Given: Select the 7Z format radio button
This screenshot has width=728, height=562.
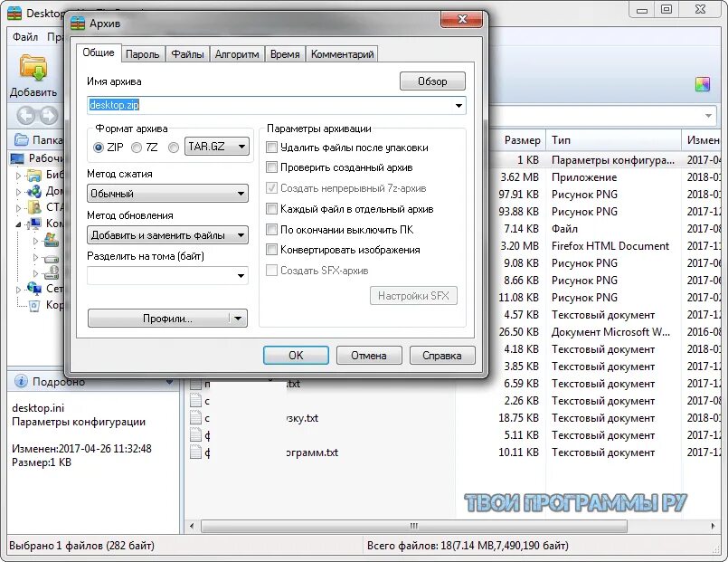Looking at the screenshot, I should click(137, 148).
